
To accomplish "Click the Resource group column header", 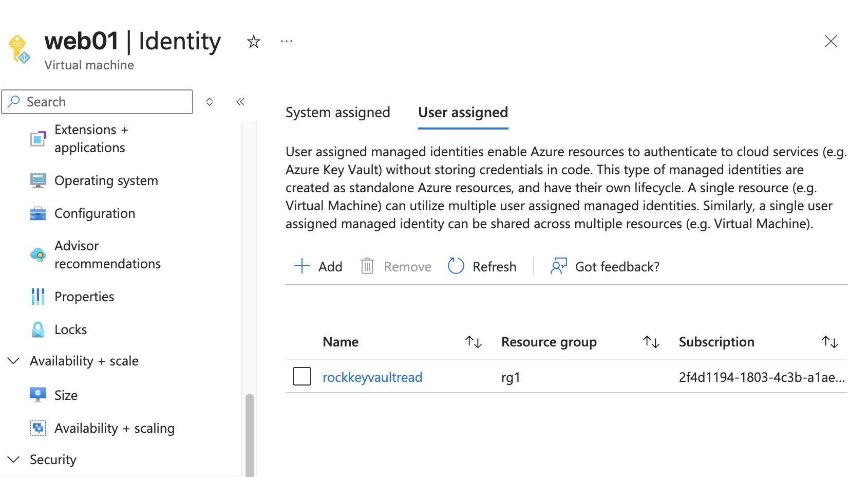I will click(x=549, y=342).
